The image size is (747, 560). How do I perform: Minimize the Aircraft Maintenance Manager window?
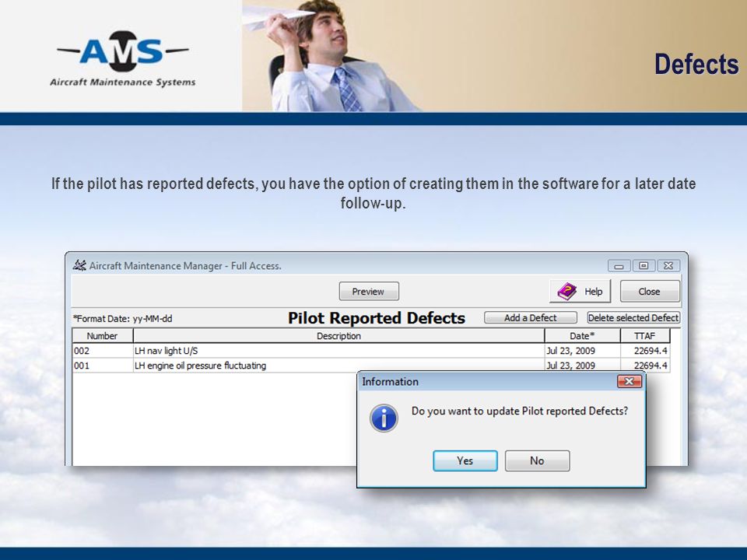click(619, 266)
